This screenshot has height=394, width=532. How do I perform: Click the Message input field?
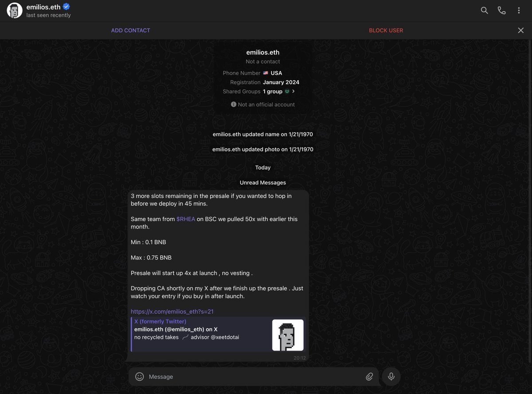click(x=222, y=376)
